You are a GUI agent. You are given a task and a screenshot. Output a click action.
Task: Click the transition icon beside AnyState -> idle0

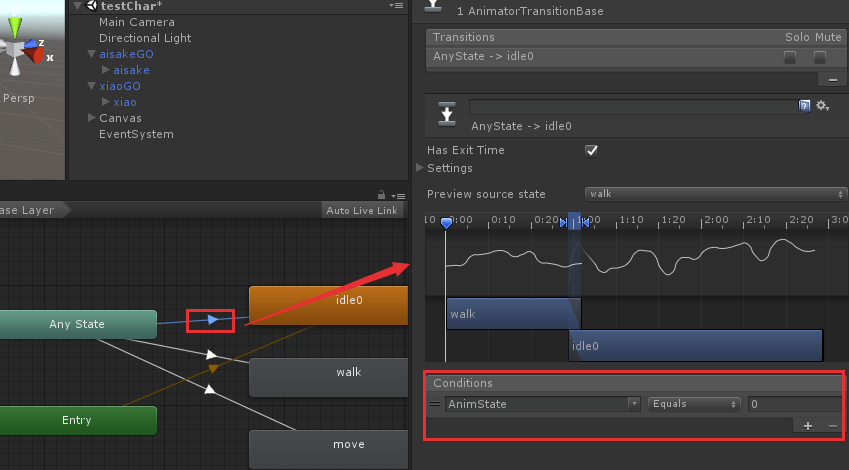447,114
